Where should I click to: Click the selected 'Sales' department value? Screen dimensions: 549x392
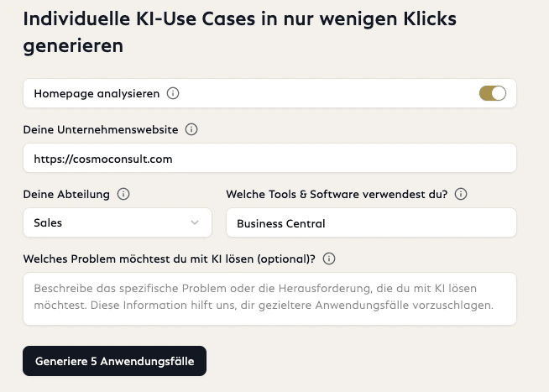48,223
